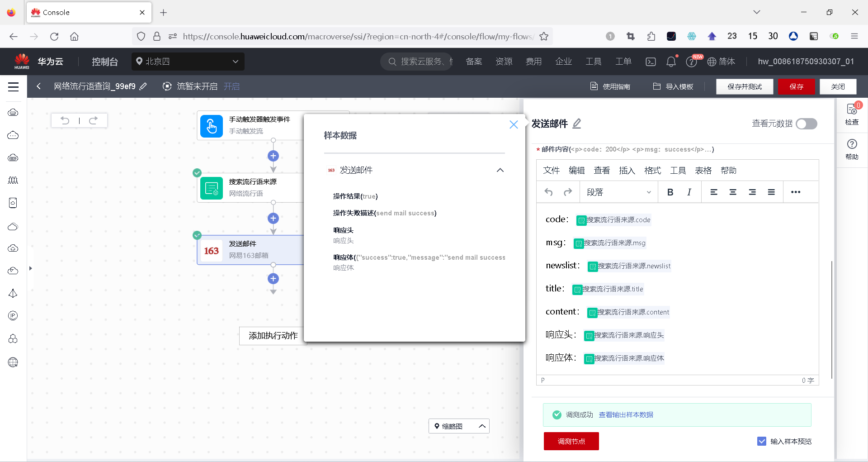Edit the flow name with pencil icon
Screen dimensions: 868x462
pos(143,86)
